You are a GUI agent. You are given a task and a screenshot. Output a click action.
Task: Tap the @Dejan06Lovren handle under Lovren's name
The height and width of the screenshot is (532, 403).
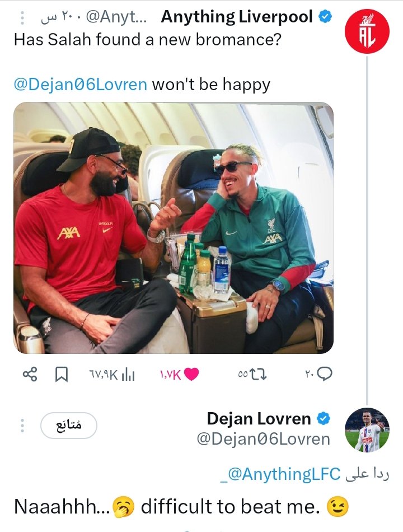click(263, 439)
